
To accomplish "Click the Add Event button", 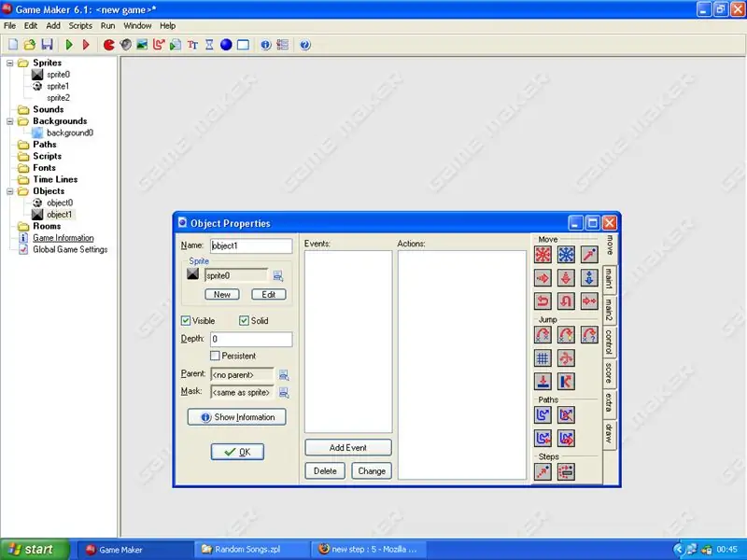I will 348,448.
